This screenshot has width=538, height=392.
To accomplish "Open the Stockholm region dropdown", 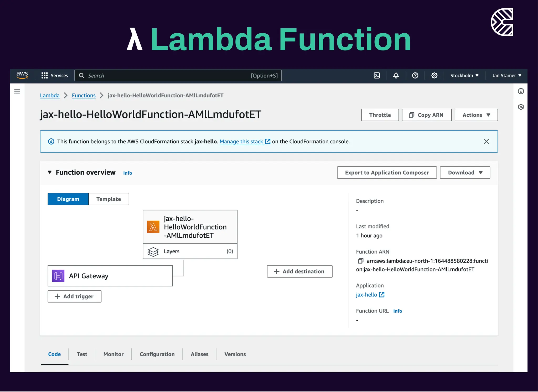I will [464, 76].
